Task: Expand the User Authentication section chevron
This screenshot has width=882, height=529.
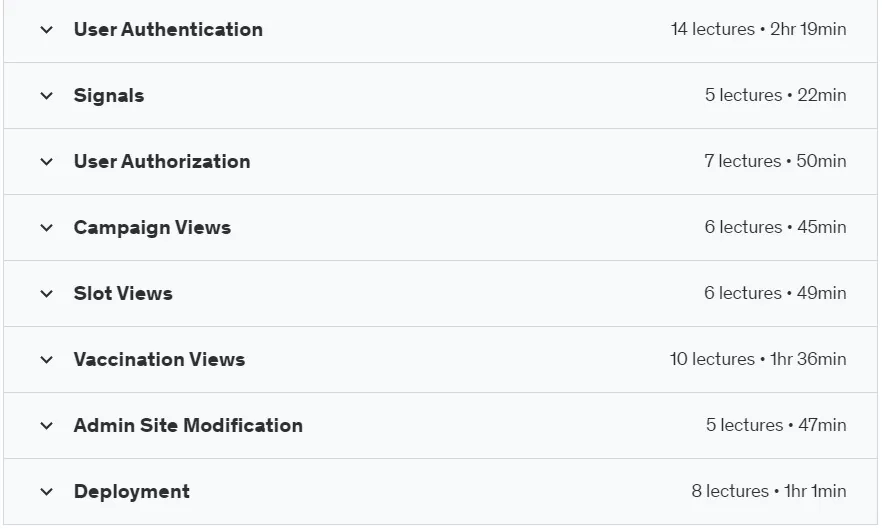Action: coord(47,30)
